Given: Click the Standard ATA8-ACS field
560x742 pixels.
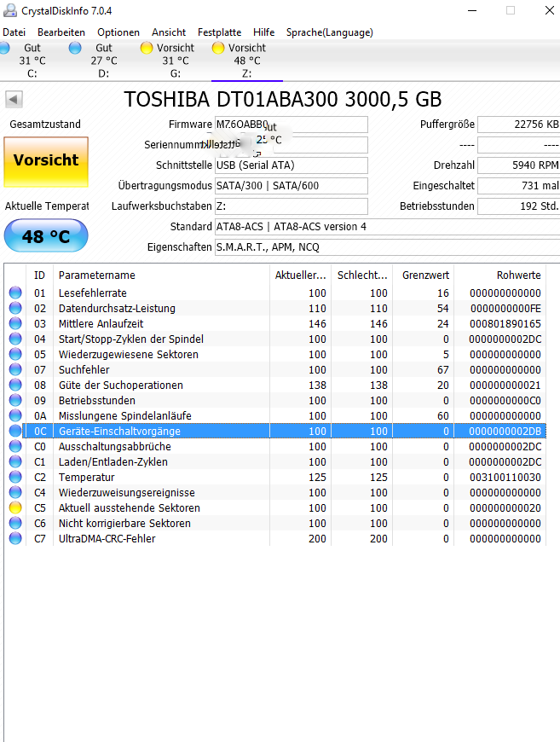Looking at the screenshot, I should click(387, 227).
